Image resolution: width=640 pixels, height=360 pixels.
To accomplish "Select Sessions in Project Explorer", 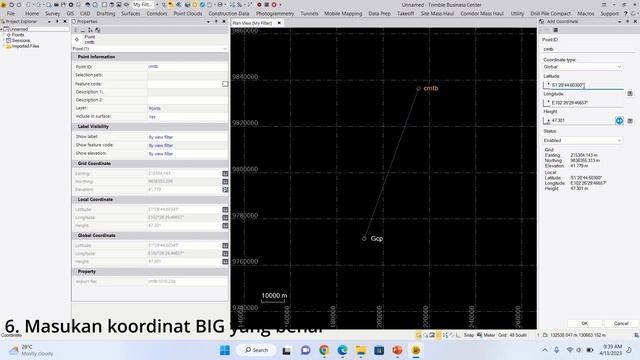I will pyautogui.click(x=21, y=41).
